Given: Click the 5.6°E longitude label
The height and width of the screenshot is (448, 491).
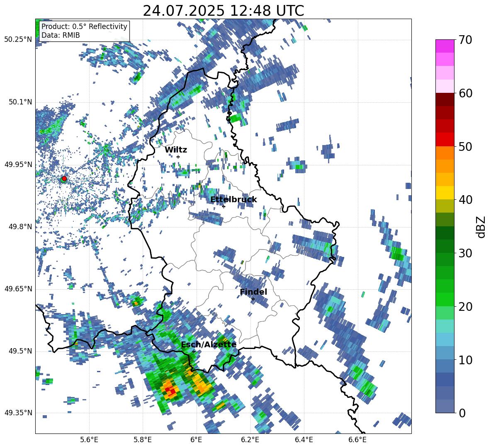Looking at the screenshot, I should (89, 440).
